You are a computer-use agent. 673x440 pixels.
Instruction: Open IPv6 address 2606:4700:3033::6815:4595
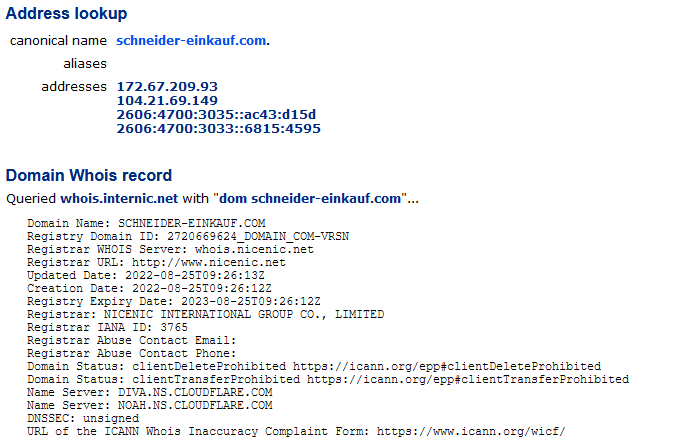(x=218, y=129)
